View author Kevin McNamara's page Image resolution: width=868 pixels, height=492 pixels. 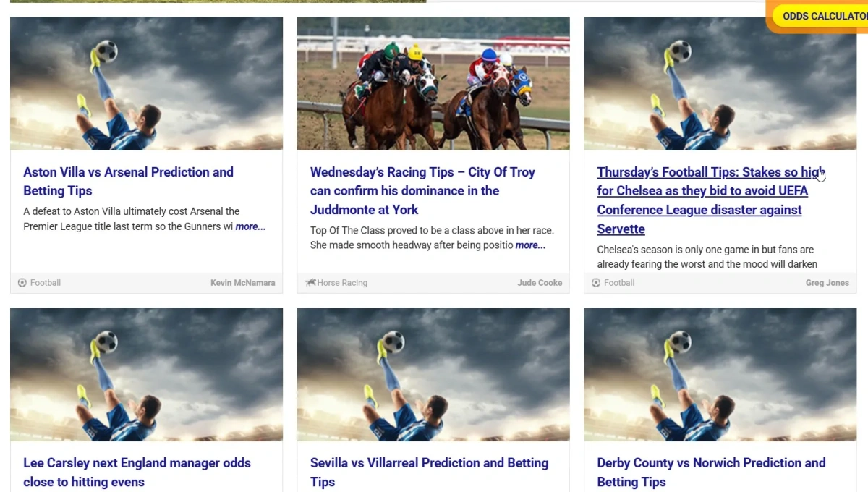point(243,283)
